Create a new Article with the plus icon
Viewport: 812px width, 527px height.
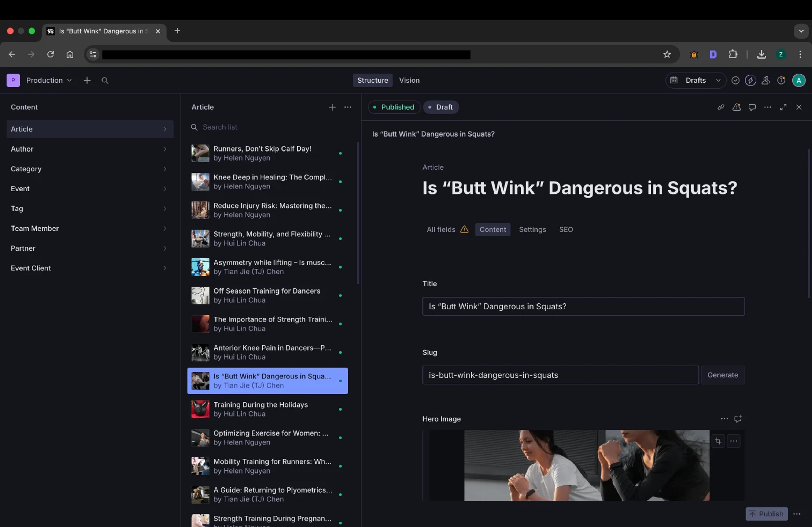tap(332, 107)
